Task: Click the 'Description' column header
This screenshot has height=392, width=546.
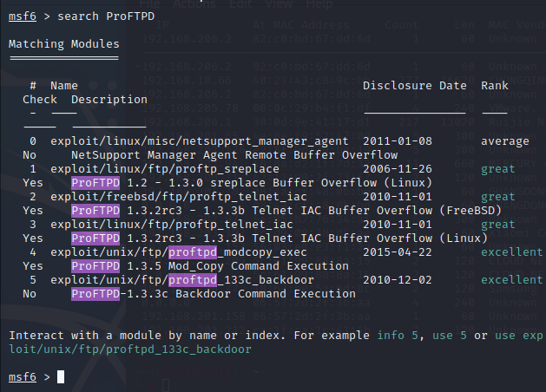Action: 109,100
